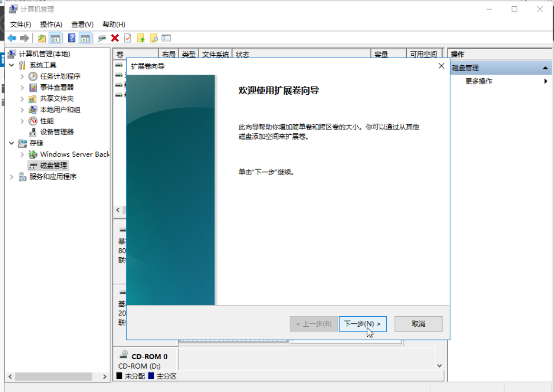
Task: Click the Computer Management title bar icon
Action: coord(13,9)
